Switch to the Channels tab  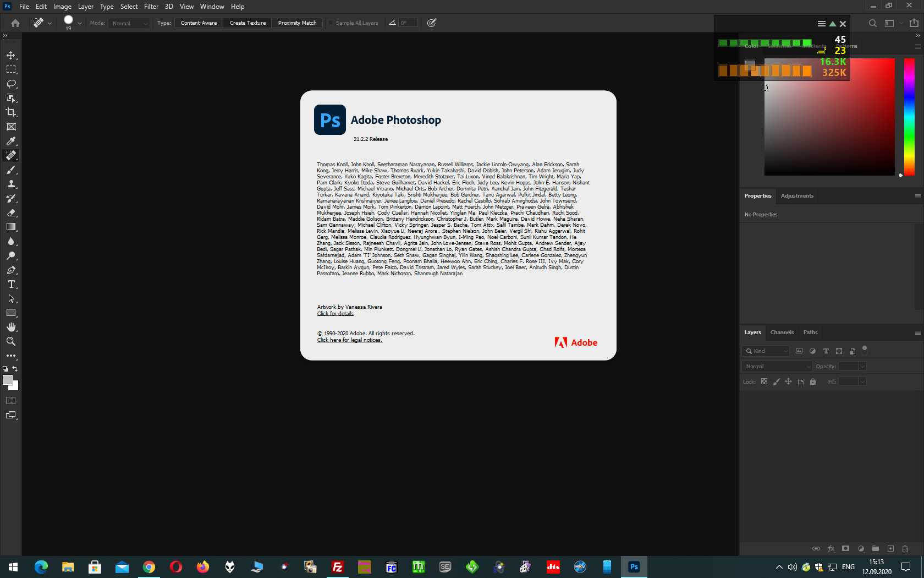point(782,332)
